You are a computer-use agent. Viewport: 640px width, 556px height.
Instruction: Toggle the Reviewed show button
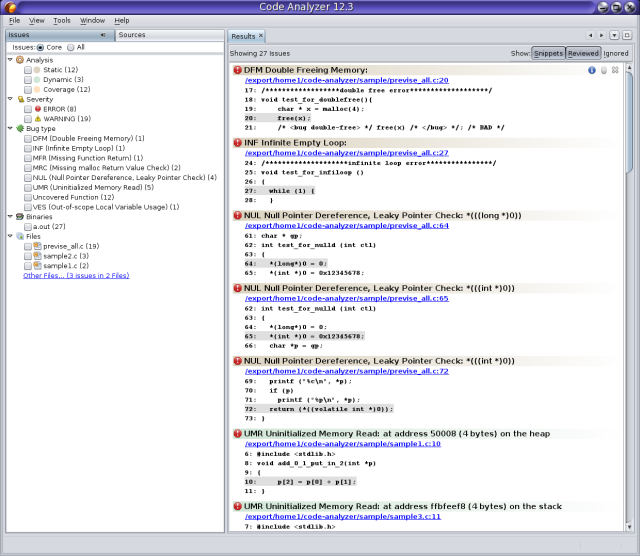click(x=583, y=53)
